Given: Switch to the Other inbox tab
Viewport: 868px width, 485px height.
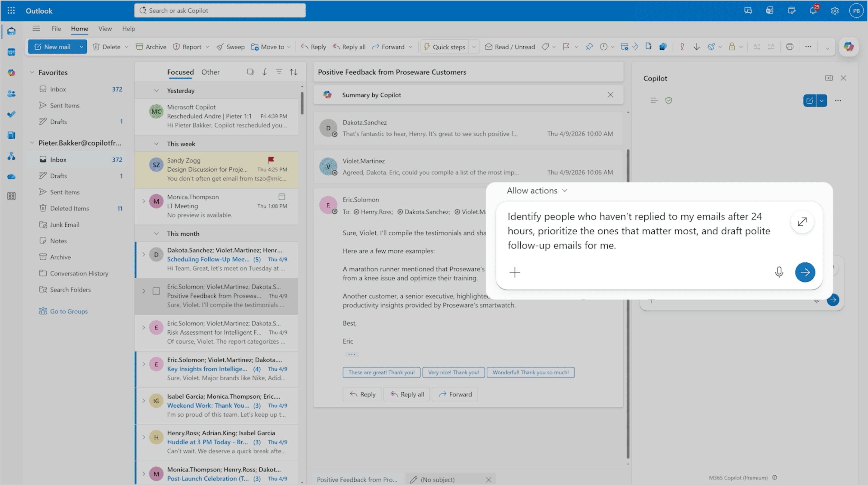Looking at the screenshot, I should click(210, 72).
